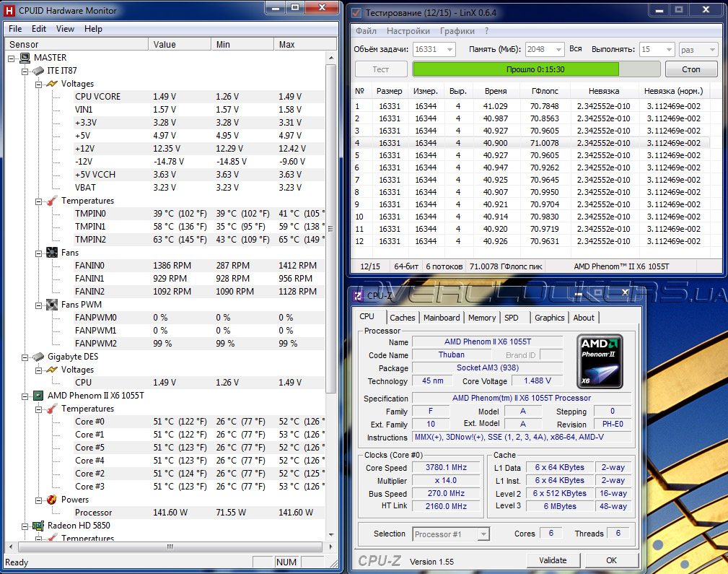This screenshot has width=728, height=574.
Task: Collapse the Voltages node under ITE IT87
Action: pos(38,84)
